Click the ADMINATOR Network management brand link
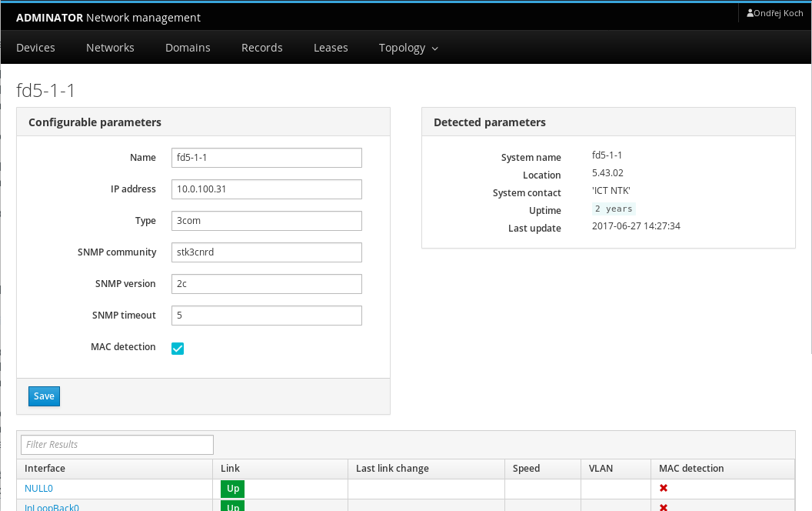Screen dimensions: 812x511 point(108,18)
